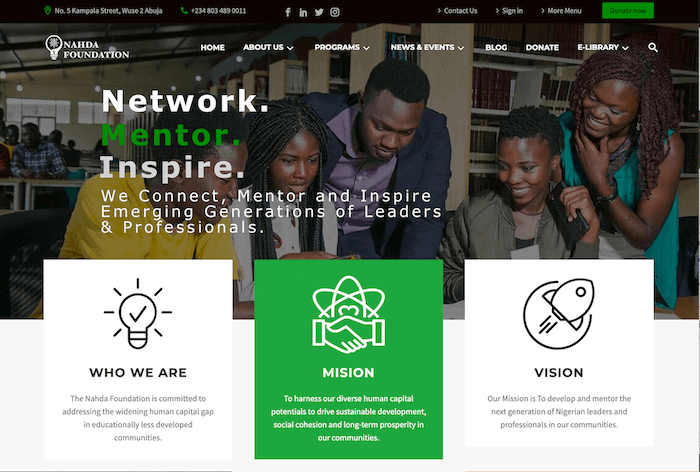Click the search magnifier icon

coord(653,47)
